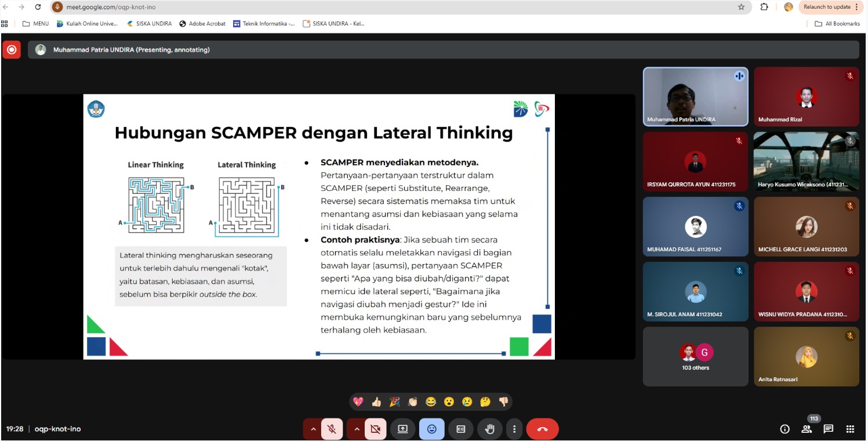This screenshot has height=441, width=868.
Task: Select MICHELL GRACE LANGI participant tile
Action: [x=806, y=227]
